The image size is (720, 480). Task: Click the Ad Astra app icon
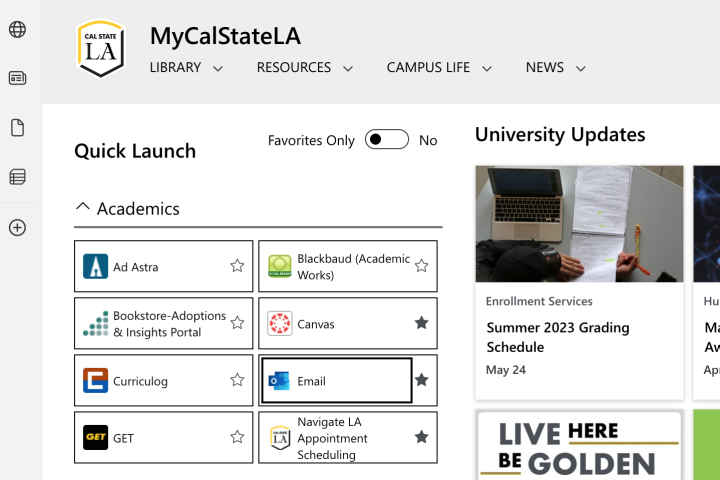(x=96, y=266)
